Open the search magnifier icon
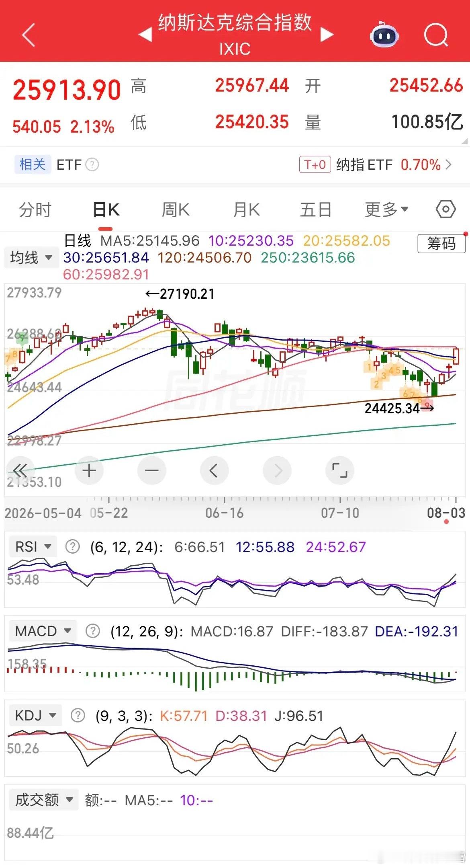 click(x=436, y=35)
